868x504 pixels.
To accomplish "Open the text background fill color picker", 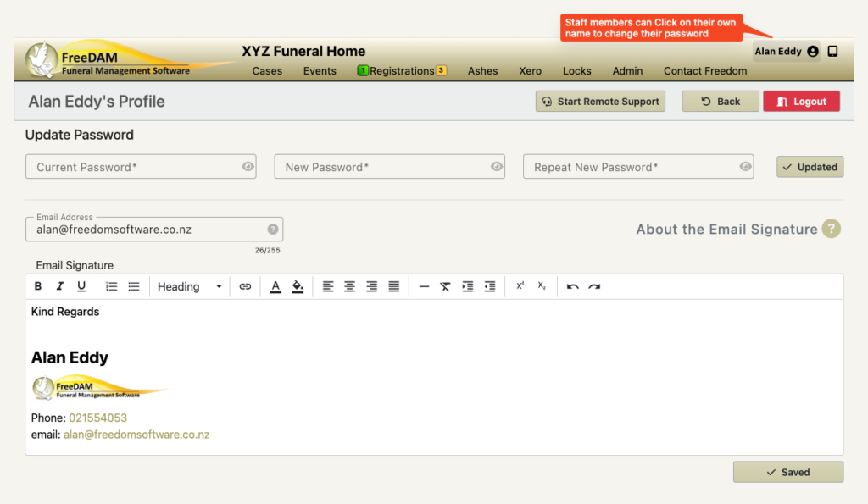I will coord(298,286).
